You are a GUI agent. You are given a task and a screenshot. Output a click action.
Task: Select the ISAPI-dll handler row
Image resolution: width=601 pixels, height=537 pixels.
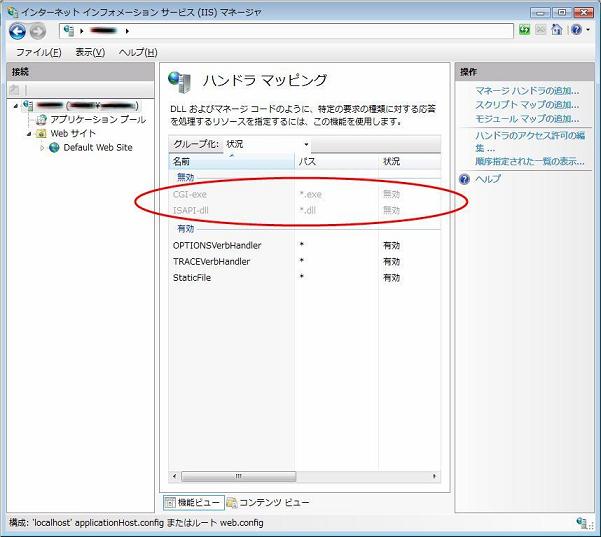pos(305,210)
